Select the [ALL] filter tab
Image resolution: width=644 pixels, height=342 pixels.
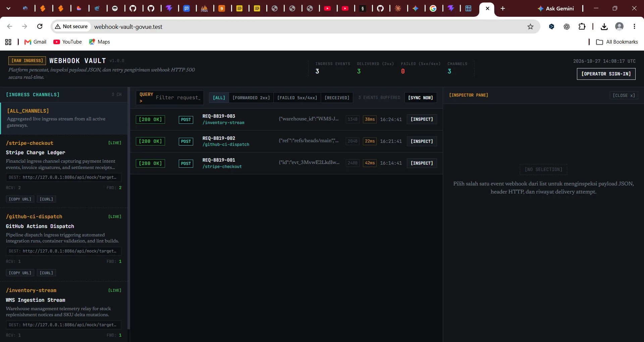tap(219, 98)
